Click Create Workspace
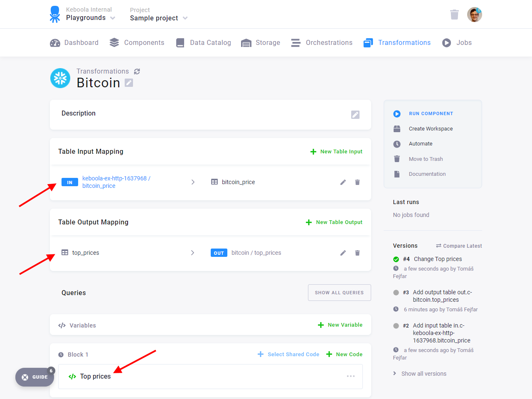This screenshot has width=532, height=399. (x=431, y=129)
